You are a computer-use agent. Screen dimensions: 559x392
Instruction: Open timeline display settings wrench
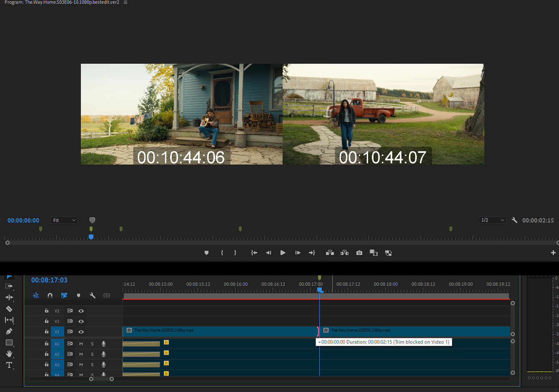coord(93,295)
